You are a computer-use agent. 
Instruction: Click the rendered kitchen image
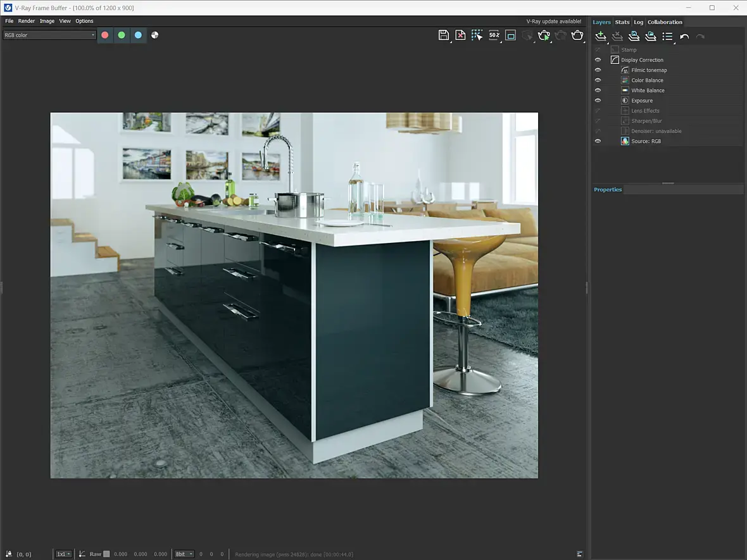click(x=294, y=295)
